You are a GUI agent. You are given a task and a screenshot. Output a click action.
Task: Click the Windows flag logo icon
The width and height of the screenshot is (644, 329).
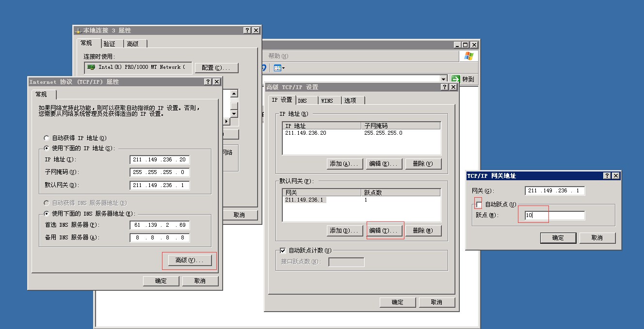click(x=468, y=56)
